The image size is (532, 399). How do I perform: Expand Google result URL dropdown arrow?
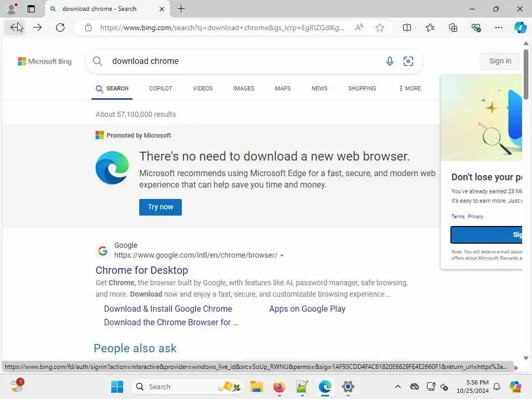pos(282,256)
